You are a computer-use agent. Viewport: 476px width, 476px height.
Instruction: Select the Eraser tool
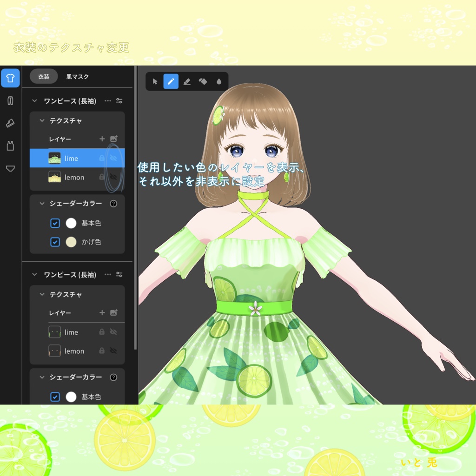tap(187, 81)
